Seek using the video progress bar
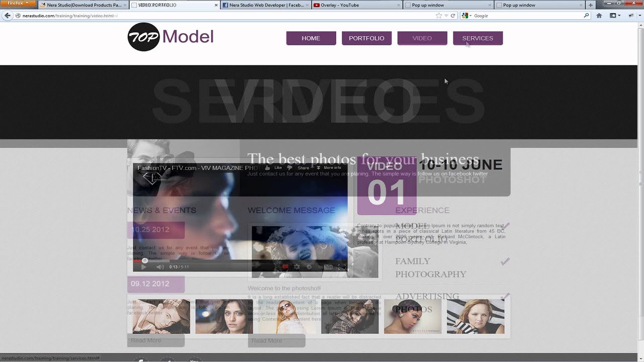 (x=240, y=260)
